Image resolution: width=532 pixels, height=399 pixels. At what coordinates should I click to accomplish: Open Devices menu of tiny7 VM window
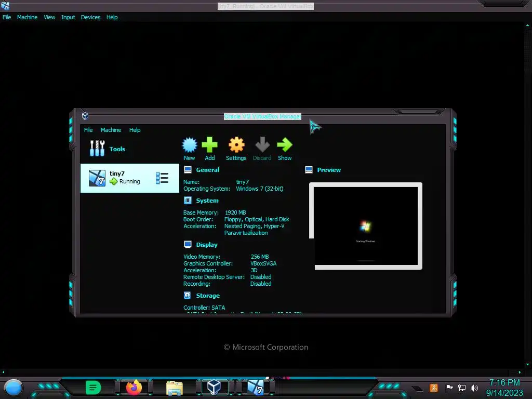tap(90, 17)
